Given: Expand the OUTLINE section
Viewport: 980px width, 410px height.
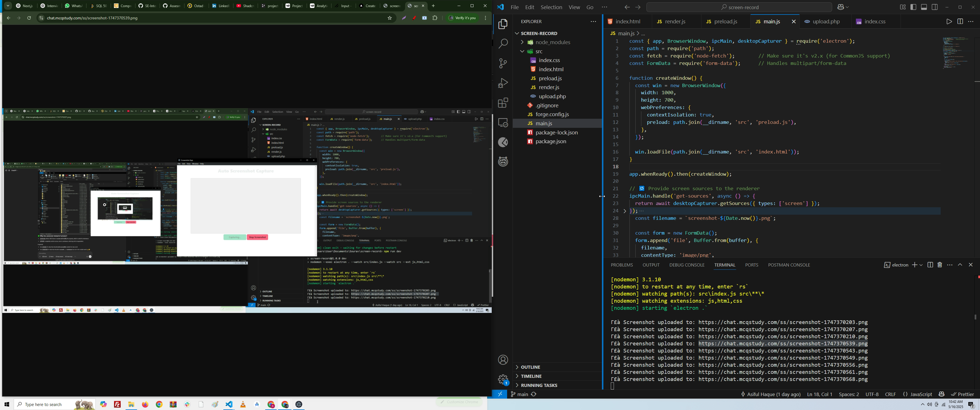Looking at the screenshot, I should tap(531, 367).
